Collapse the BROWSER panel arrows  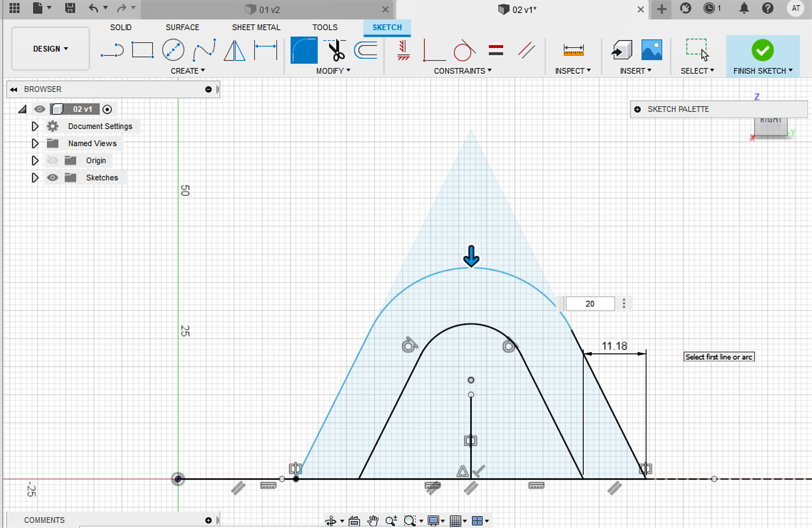[x=14, y=90]
